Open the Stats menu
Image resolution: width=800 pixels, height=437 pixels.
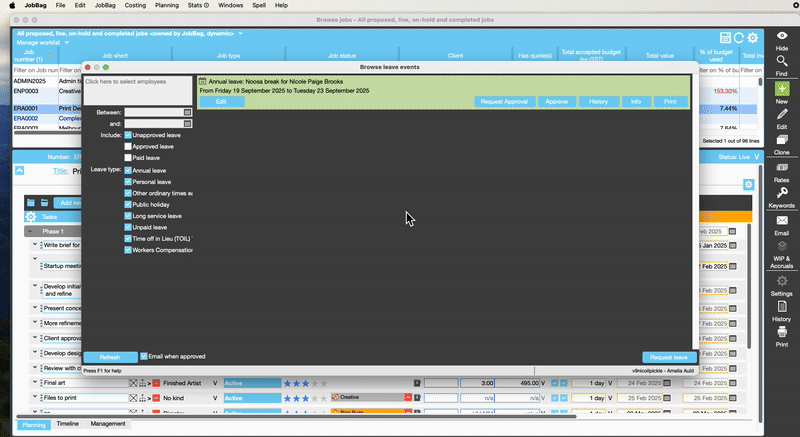point(198,5)
